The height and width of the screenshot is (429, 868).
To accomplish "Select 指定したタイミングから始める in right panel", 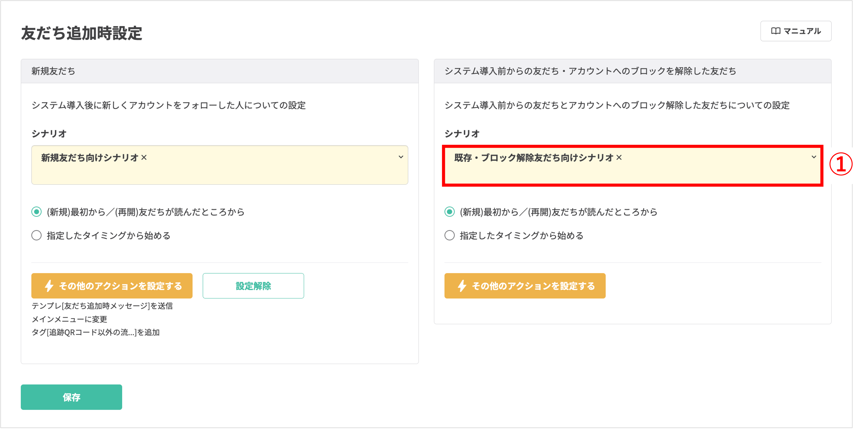I will [x=449, y=235].
